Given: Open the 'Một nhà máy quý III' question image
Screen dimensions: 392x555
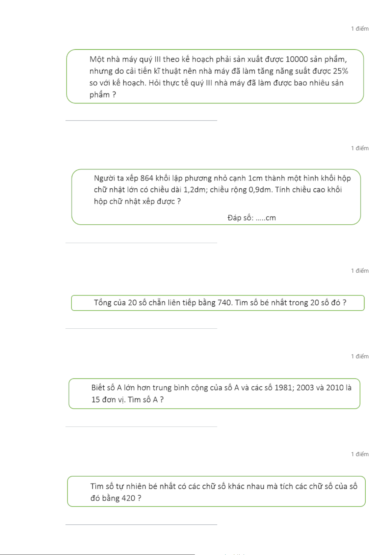Looking at the screenshot, I should pyautogui.click(x=215, y=76).
